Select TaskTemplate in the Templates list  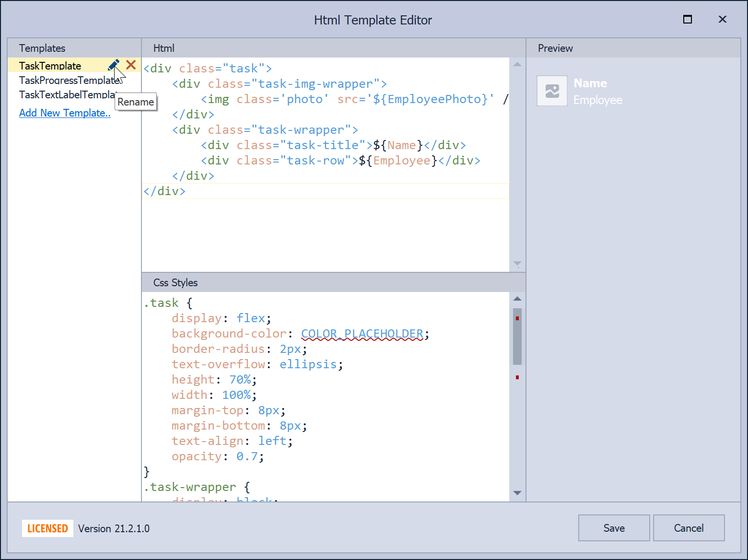50,66
